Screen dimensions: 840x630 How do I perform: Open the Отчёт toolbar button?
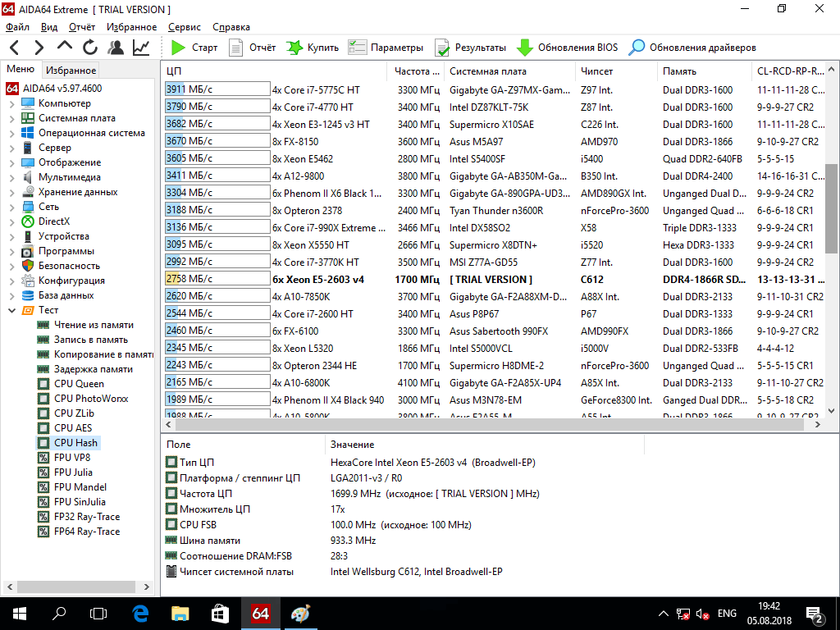(x=253, y=48)
